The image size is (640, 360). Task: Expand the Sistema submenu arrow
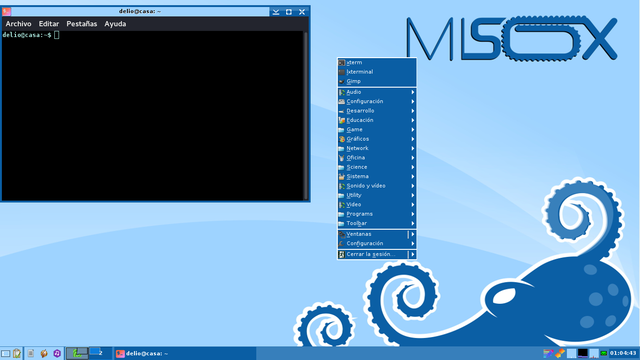coord(413,177)
